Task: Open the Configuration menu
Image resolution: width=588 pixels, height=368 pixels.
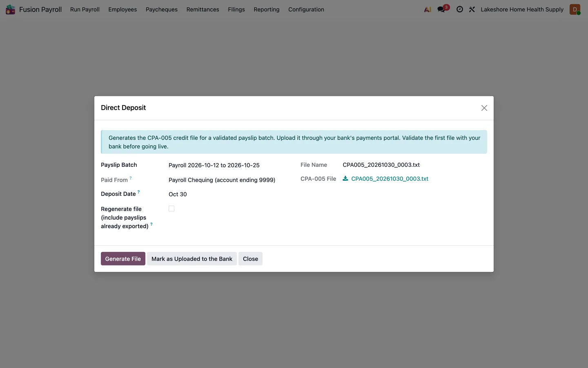Action: (306, 9)
